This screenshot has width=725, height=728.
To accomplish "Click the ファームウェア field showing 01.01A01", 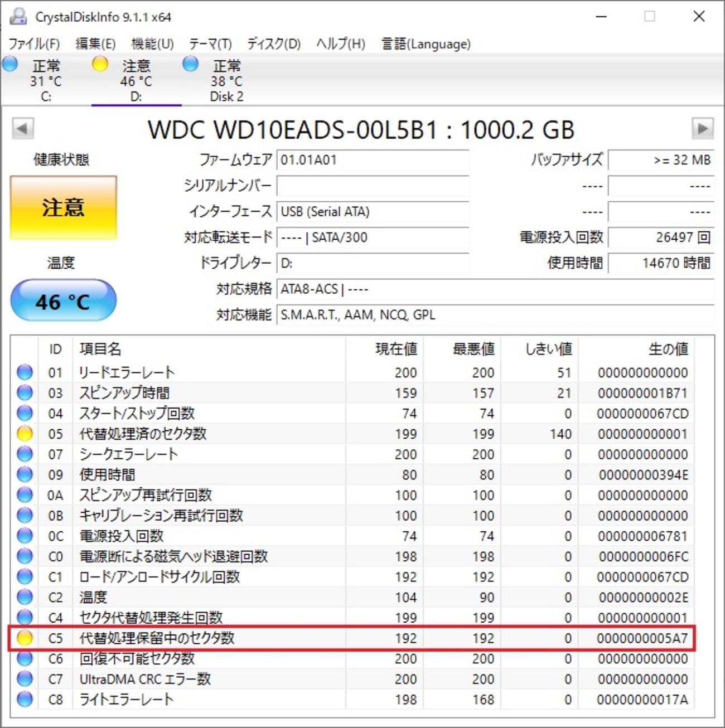I will click(x=373, y=160).
